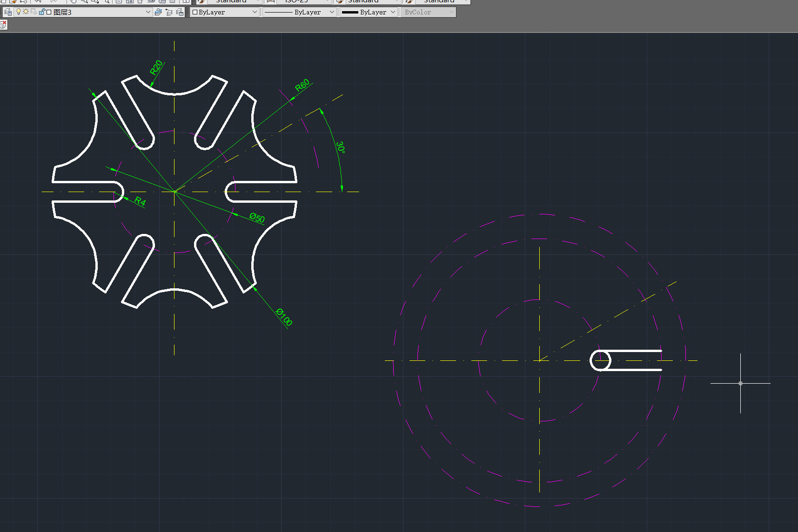Open the layer dropdown showing 图层3
Screen dimensions: 798x532
(148, 12)
